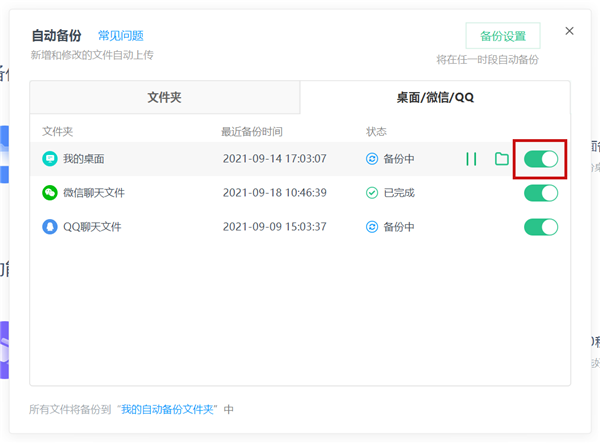Click the 已完成 checkmark status icon
This screenshot has height=444, width=600.
372,193
